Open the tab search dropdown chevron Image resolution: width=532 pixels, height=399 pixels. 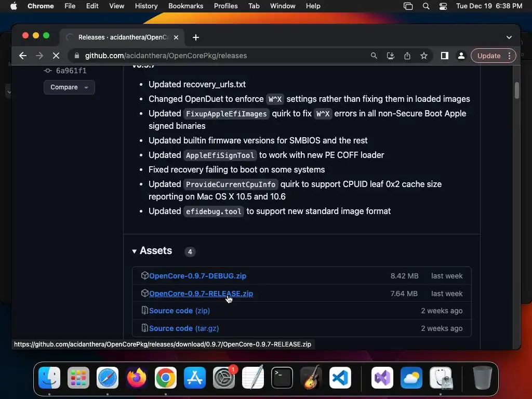click(x=509, y=37)
